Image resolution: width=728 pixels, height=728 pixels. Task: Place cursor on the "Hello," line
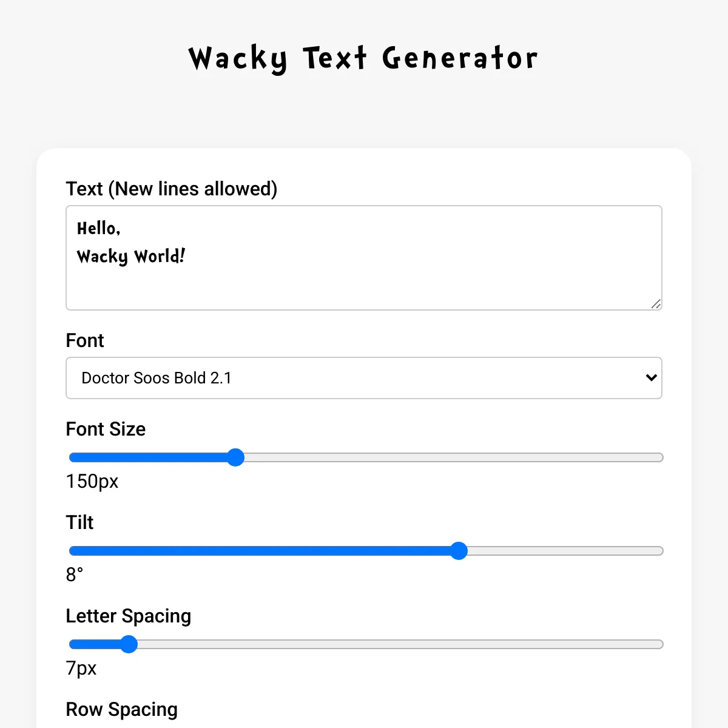click(x=99, y=229)
